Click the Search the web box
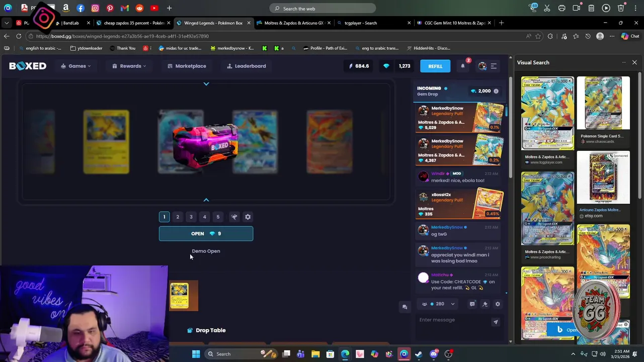The height and width of the screenshot is (362, 644). 323,9
